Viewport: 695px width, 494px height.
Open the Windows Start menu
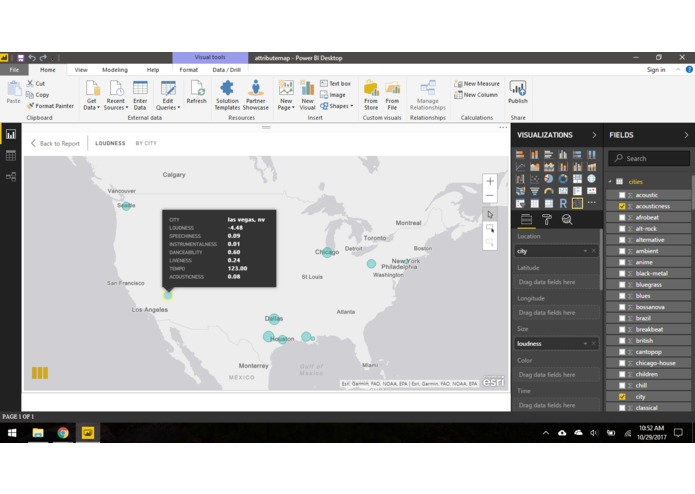pyautogui.click(x=12, y=433)
